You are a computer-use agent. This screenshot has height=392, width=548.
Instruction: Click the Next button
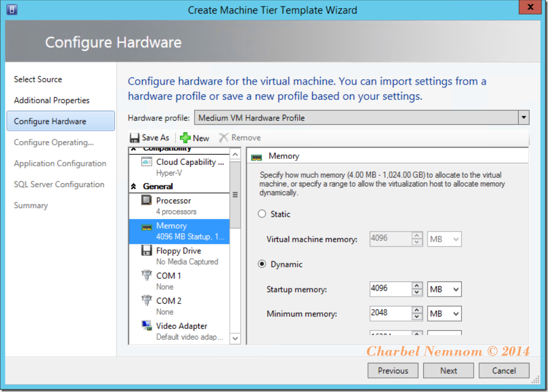[x=448, y=371]
